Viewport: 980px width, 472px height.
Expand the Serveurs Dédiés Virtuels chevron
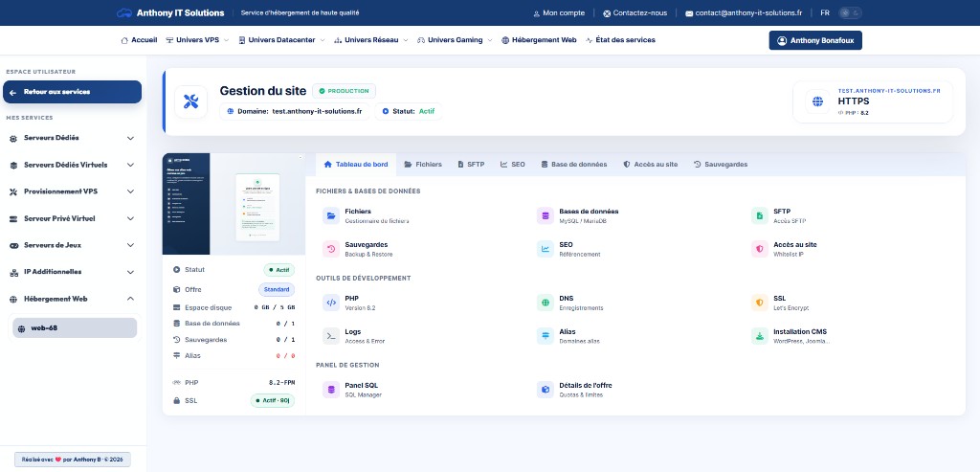coord(130,165)
